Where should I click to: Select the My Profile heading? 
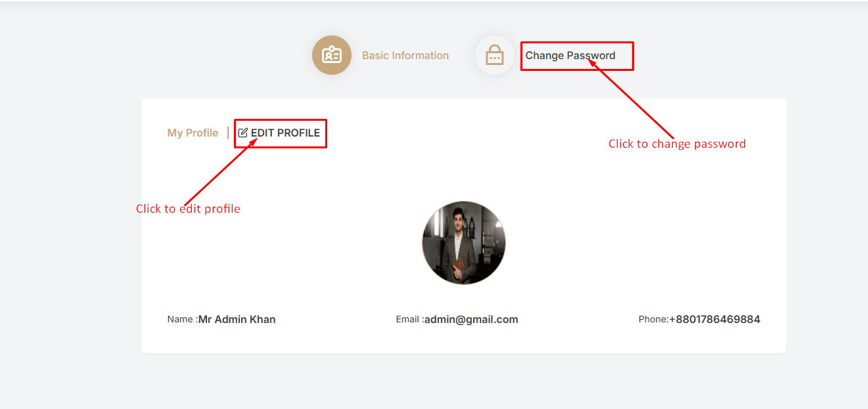(193, 133)
